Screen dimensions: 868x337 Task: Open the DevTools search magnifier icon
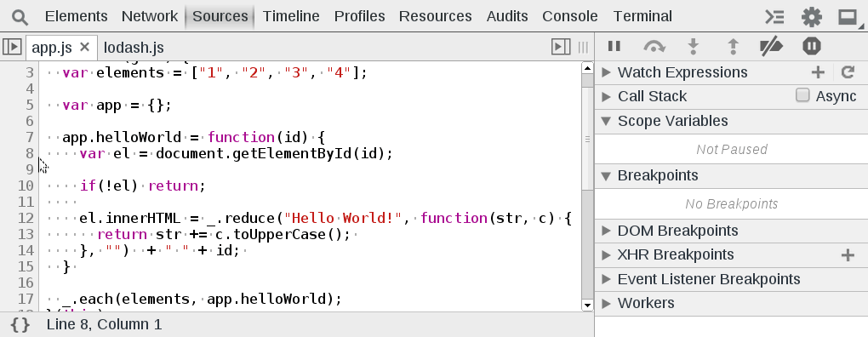20,17
